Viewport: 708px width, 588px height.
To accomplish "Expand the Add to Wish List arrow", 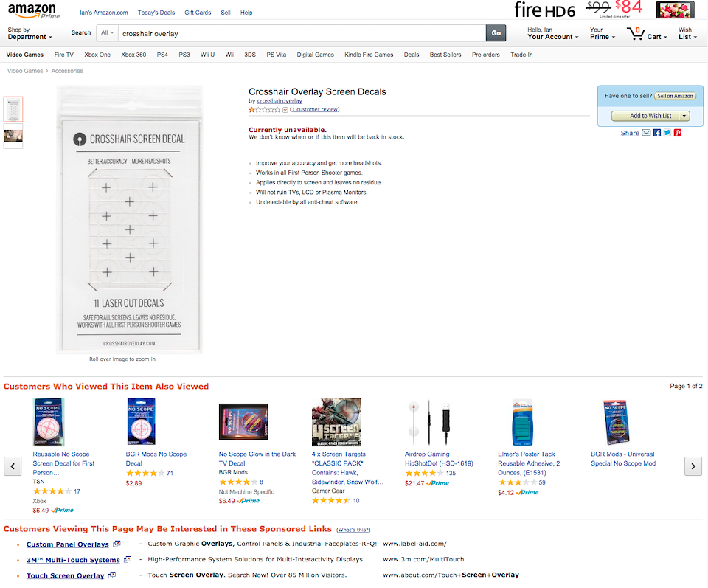I will coord(684,116).
